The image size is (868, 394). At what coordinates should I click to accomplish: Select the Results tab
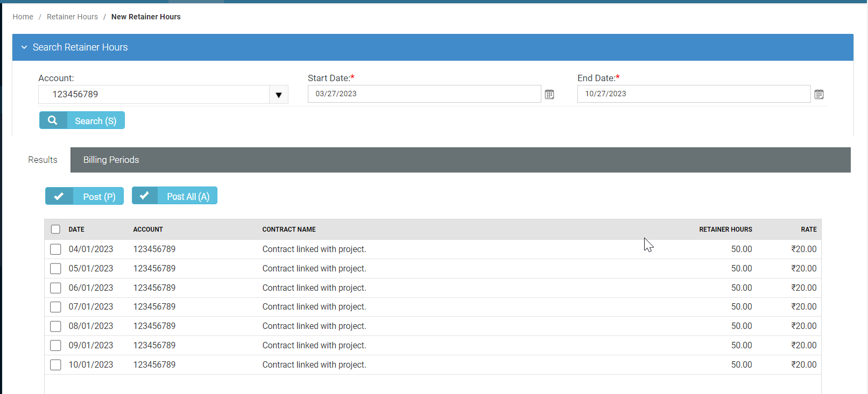pyautogui.click(x=43, y=160)
